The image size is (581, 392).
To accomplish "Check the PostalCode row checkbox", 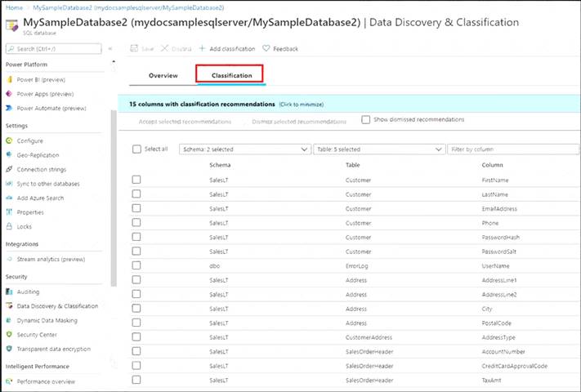I will pos(136,323).
